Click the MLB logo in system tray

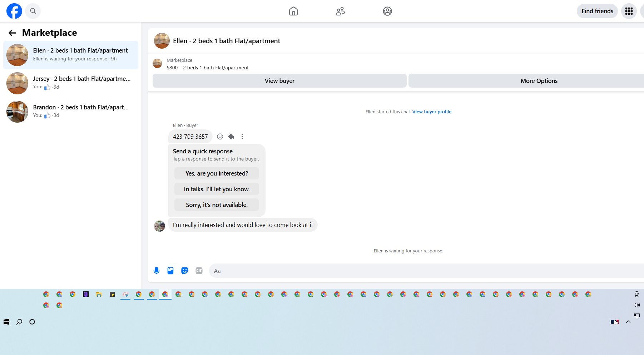coord(615,322)
